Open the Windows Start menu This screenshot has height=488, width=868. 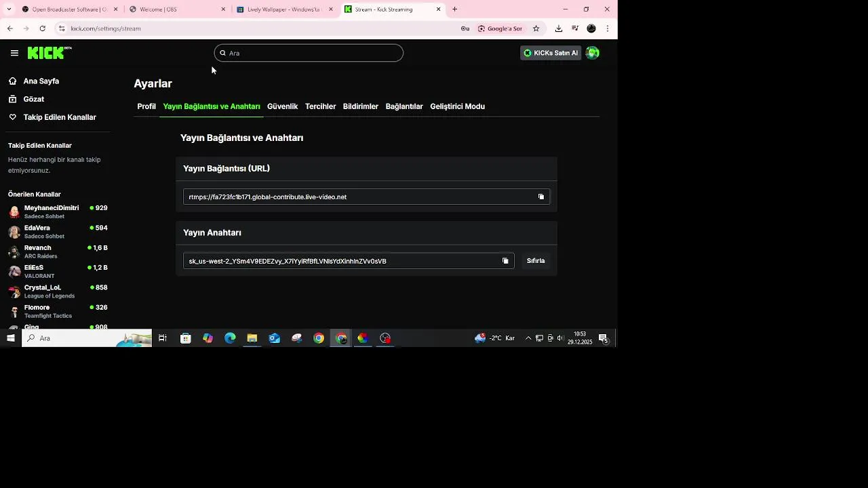[x=10, y=338]
